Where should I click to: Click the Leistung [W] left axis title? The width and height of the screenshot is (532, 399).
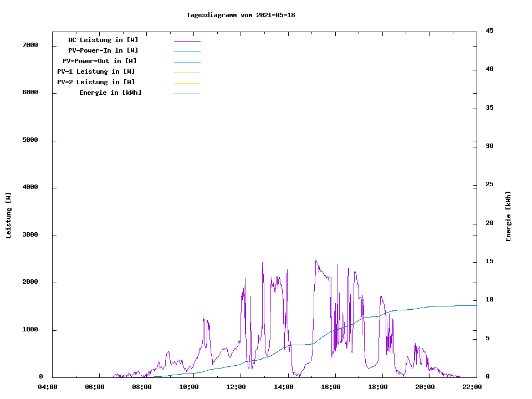tap(8, 216)
